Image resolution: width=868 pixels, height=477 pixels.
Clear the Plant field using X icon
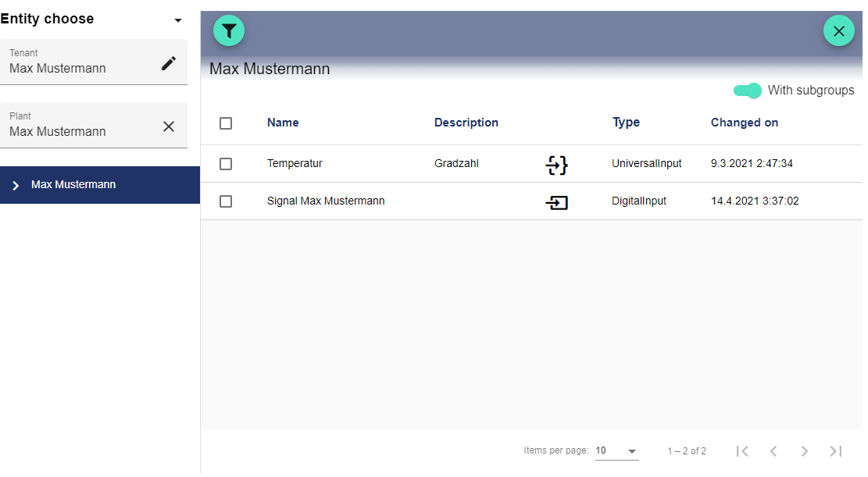(169, 126)
